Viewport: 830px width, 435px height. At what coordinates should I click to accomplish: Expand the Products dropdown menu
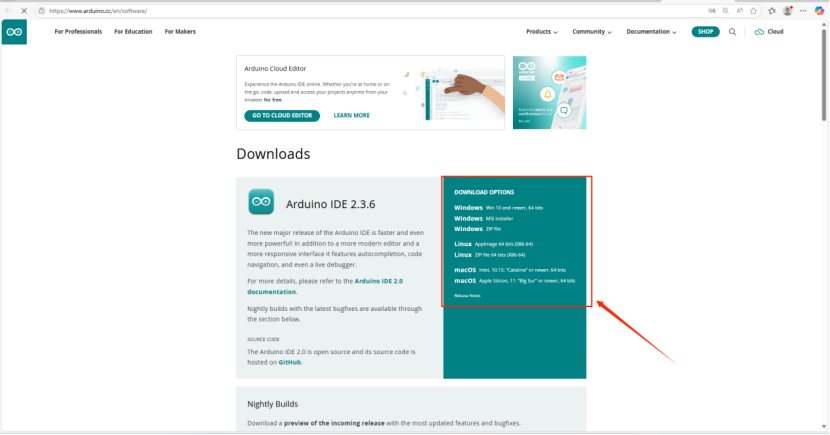[541, 32]
